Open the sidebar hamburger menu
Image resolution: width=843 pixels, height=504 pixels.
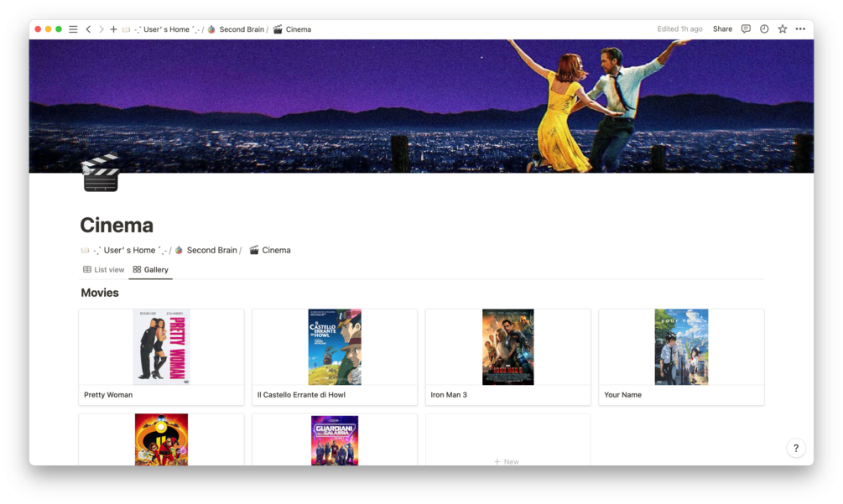pos(73,29)
